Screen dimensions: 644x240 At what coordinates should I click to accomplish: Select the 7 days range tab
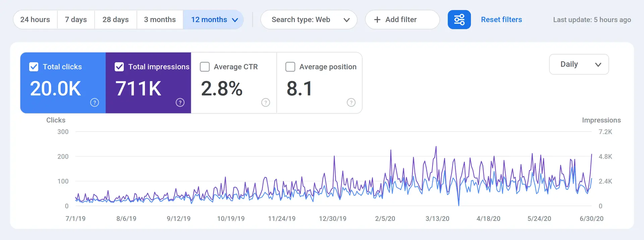76,20
